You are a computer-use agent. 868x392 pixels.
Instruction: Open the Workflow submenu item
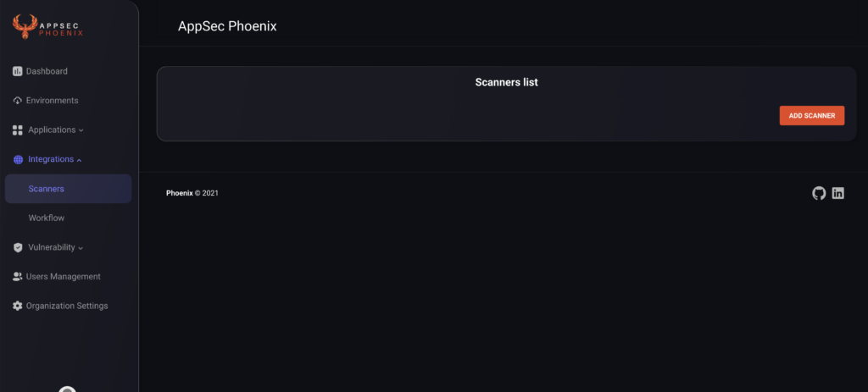coord(47,218)
